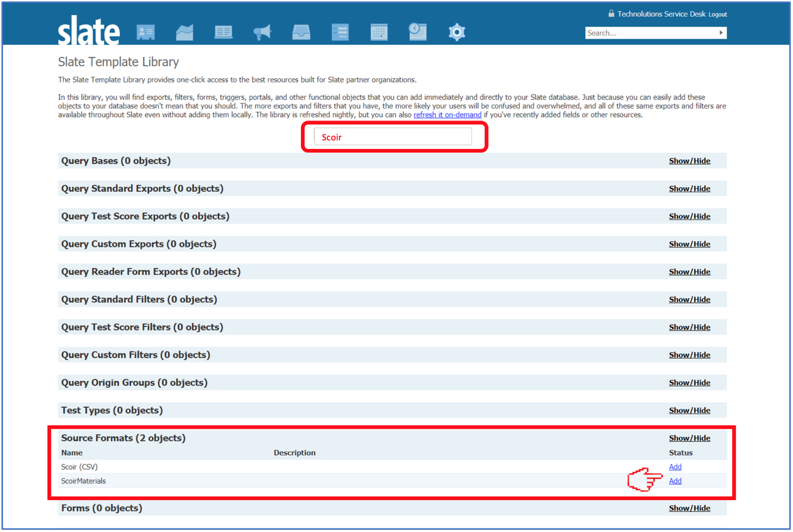Image resolution: width=793 pixels, height=532 pixels.
Task: Click the library filter box containing Scoir
Action: 393,137
